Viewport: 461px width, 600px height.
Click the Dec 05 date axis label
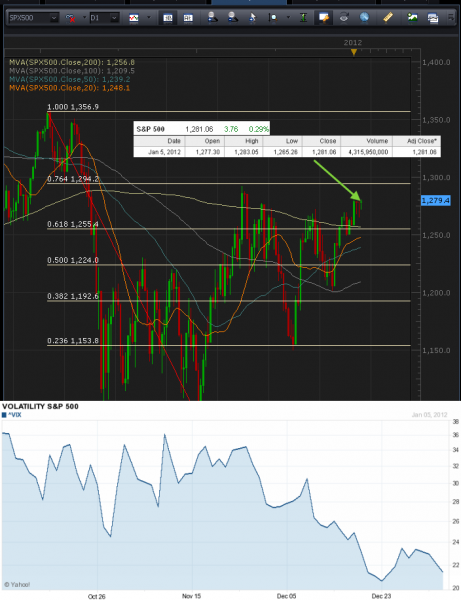coord(286,596)
